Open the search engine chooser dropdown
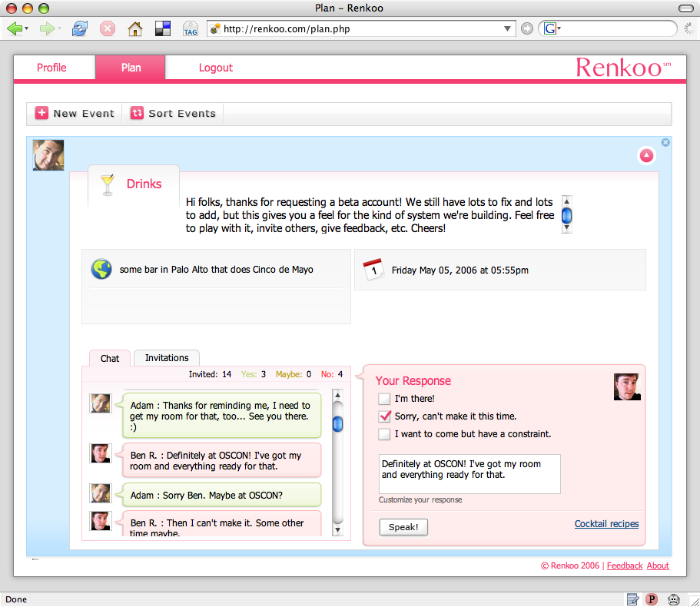This screenshot has width=700, height=607. pos(559,29)
